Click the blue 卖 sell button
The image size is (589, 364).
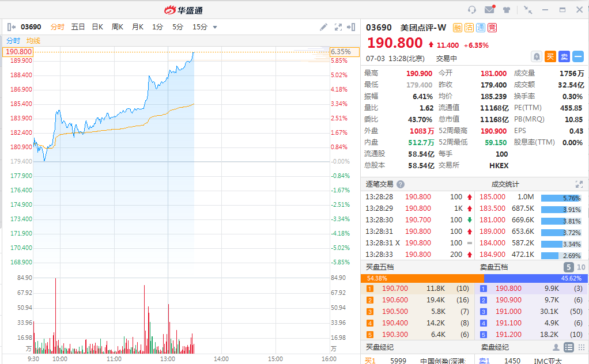[x=564, y=56]
